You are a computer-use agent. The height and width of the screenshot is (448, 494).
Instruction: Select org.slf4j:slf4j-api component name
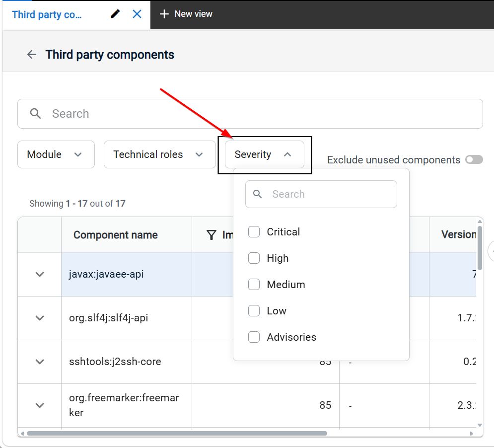point(108,318)
